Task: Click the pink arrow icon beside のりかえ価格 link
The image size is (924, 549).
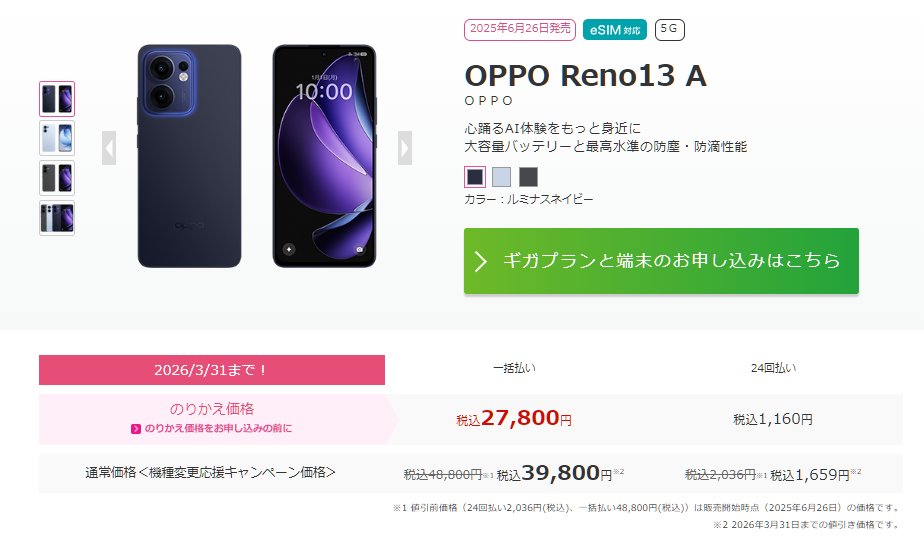Action: coord(136,429)
